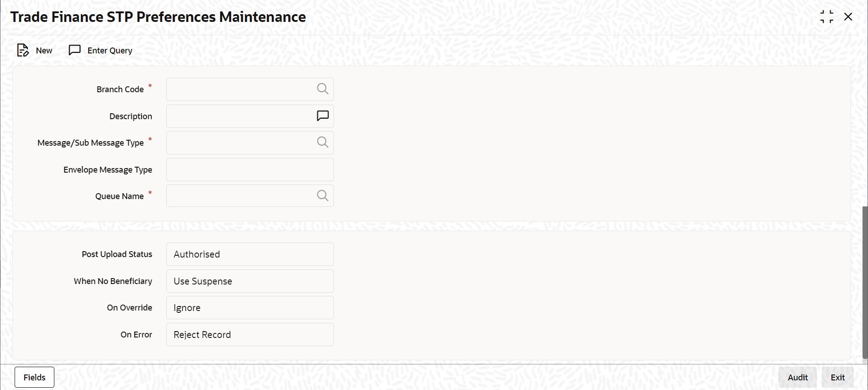
Task: Click the Fields button
Action: [x=34, y=377]
